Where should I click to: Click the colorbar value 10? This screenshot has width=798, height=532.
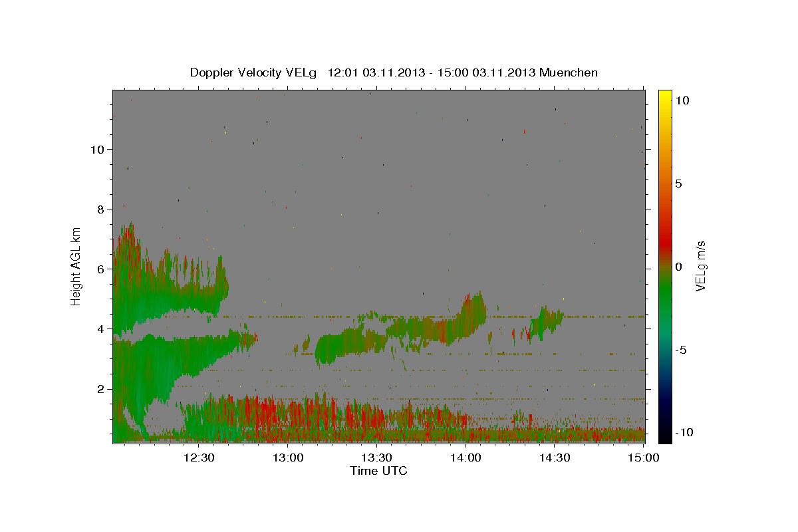click(x=682, y=100)
